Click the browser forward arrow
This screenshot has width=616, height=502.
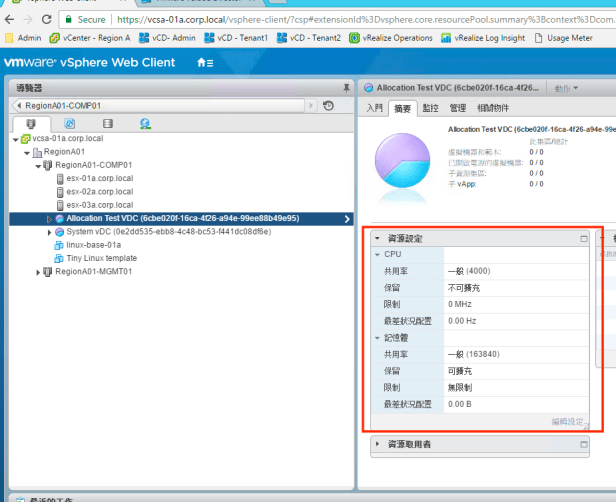pos(28,19)
